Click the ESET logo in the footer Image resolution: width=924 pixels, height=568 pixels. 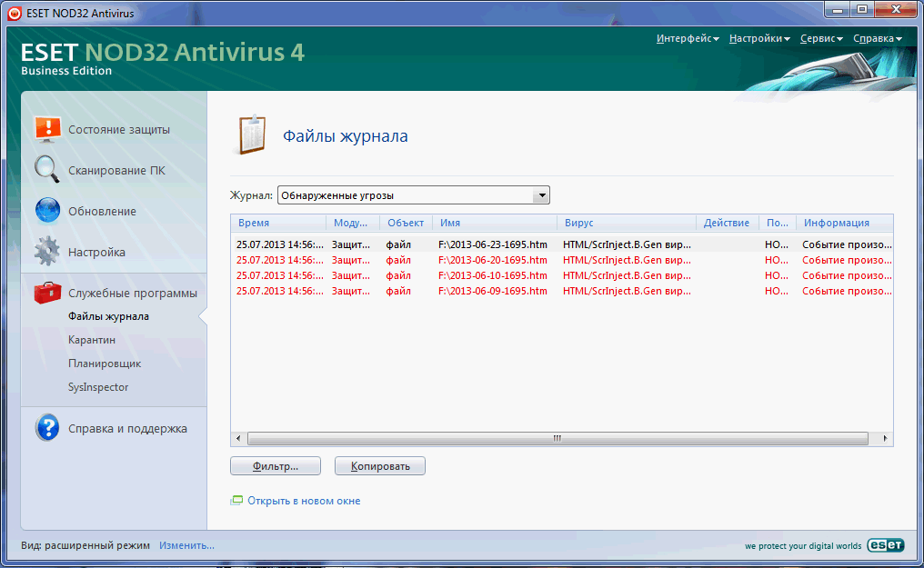tap(885, 545)
